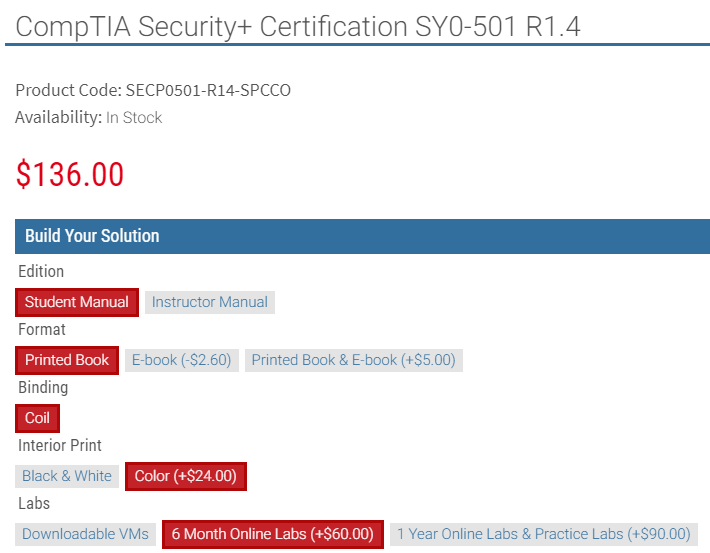The image size is (710, 553).
Task: Click the In Stock availability text
Action: pos(134,118)
